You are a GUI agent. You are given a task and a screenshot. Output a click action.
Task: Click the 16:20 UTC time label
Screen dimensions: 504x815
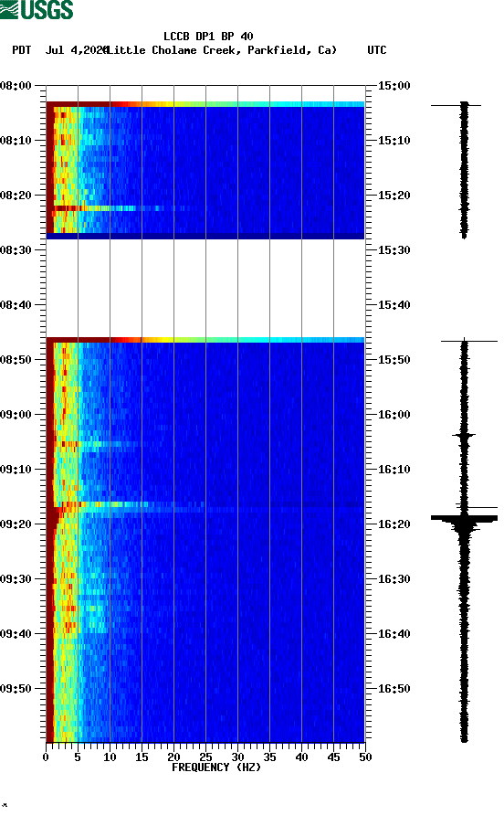(394, 524)
